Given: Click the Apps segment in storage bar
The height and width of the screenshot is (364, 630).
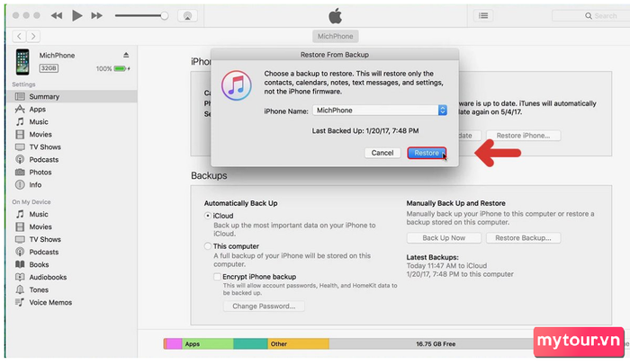Looking at the screenshot, I should click(x=208, y=344).
